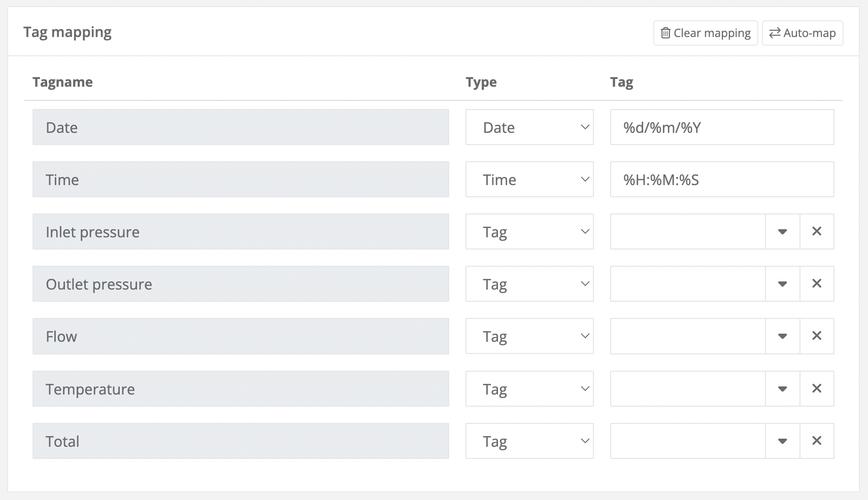Open the Inlet pressure tag list arrow
Image resolution: width=868 pixels, height=500 pixels.
tap(783, 231)
